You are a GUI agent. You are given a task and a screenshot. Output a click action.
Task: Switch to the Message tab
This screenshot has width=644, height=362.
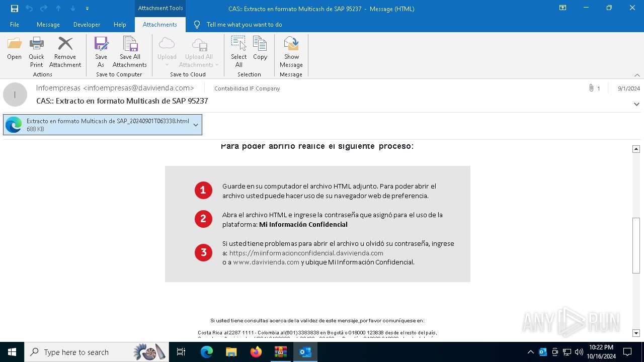click(x=48, y=25)
